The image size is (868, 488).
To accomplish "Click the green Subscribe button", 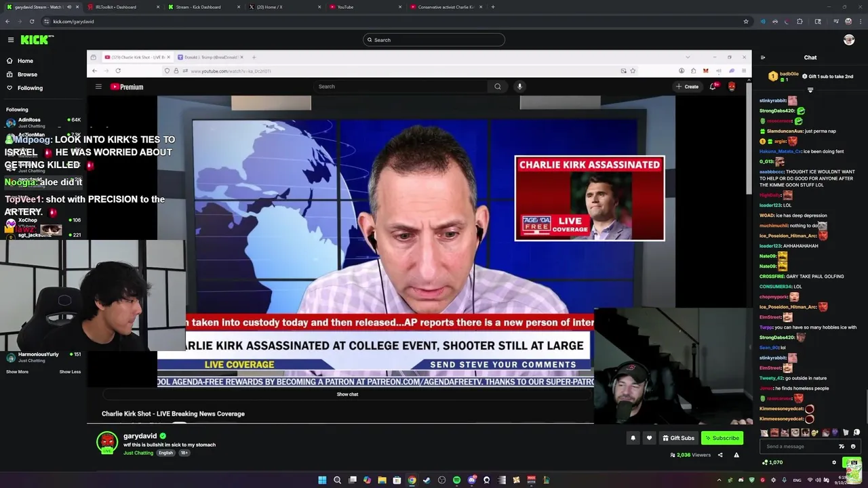I will (722, 438).
